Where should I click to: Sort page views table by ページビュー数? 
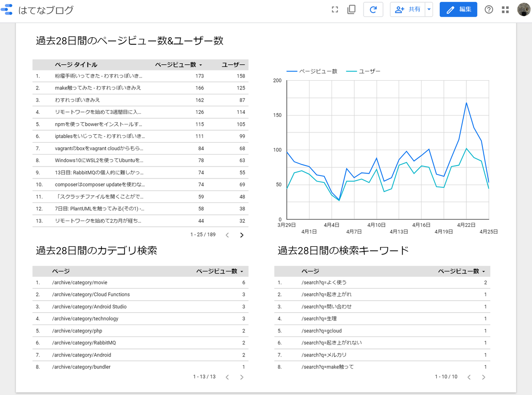click(179, 65)
